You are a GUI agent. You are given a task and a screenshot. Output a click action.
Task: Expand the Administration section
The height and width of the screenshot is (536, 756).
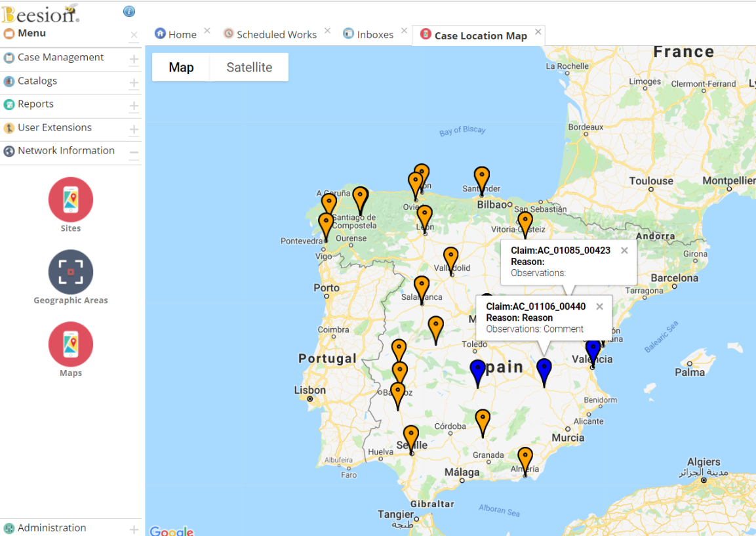(134, 529)
